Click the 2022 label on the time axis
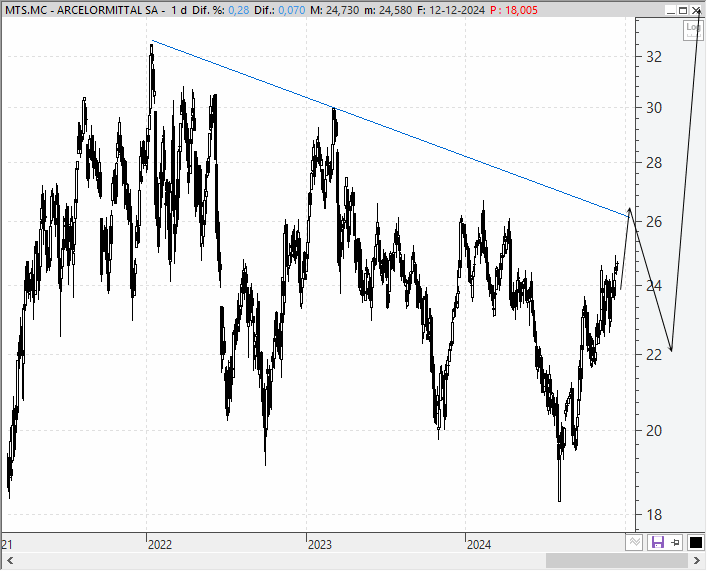The height and width of the screenshot is (571, 707). click(160, 544)
